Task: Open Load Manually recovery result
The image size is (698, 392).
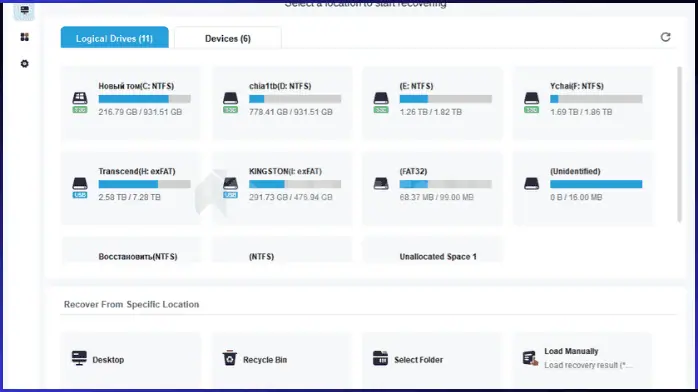Action: pos(583,360)
